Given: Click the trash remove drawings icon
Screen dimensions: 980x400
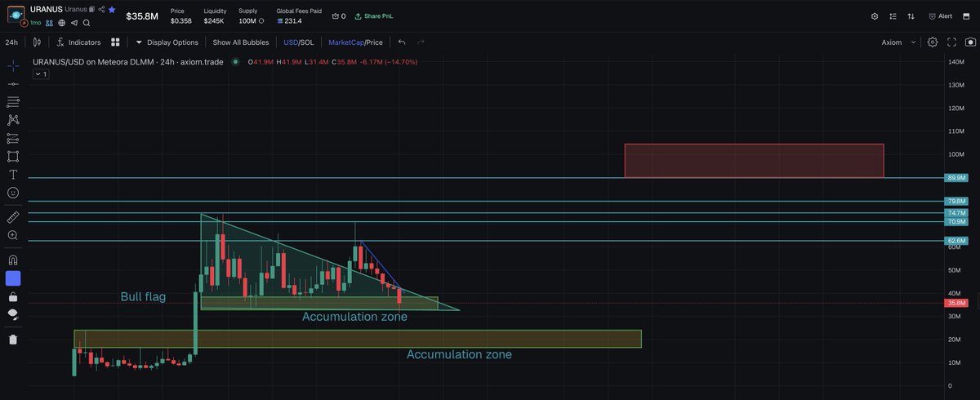Looking at the screenshot, I should [x=13, y=340].
